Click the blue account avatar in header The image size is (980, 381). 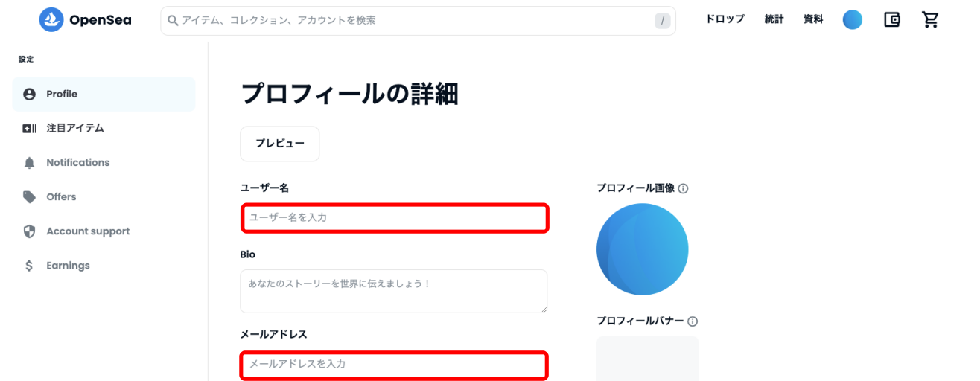click(853, 20)
